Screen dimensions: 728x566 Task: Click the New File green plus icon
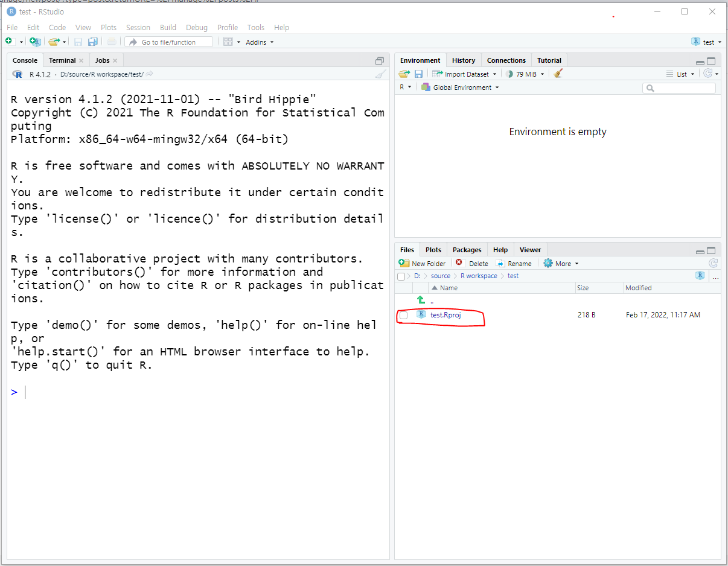click(x=9, y=42)
